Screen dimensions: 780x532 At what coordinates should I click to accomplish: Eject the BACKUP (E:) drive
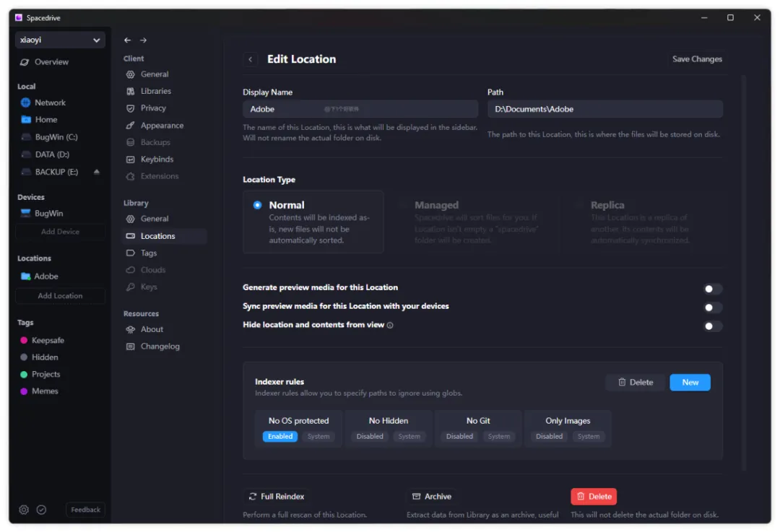(97, 172)
